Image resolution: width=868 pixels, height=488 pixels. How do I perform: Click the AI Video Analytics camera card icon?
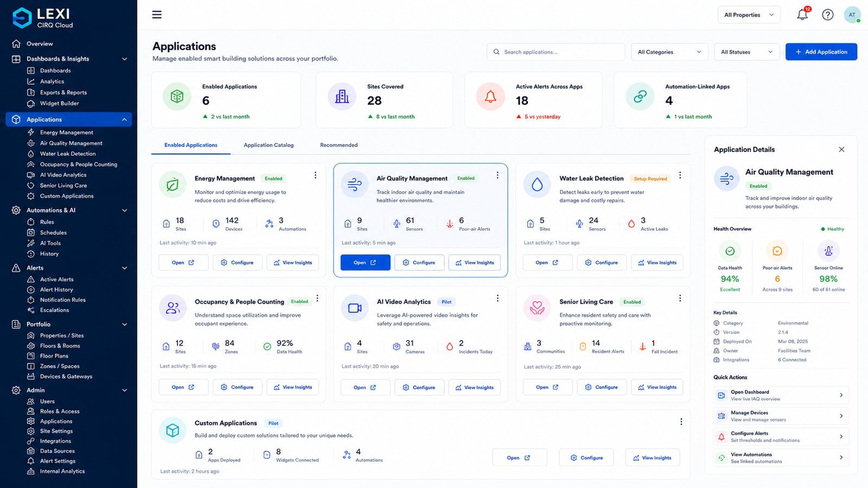[355, 308]
